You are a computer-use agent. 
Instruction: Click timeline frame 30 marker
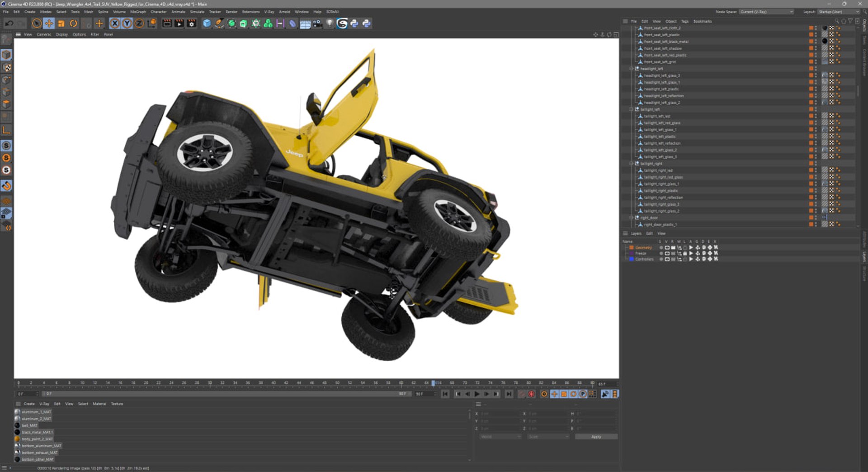pyautogui.click(x=210, y=383)
